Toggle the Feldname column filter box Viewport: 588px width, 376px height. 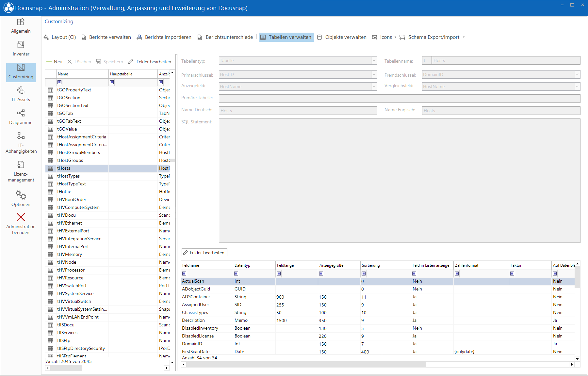tap(184, 274)
